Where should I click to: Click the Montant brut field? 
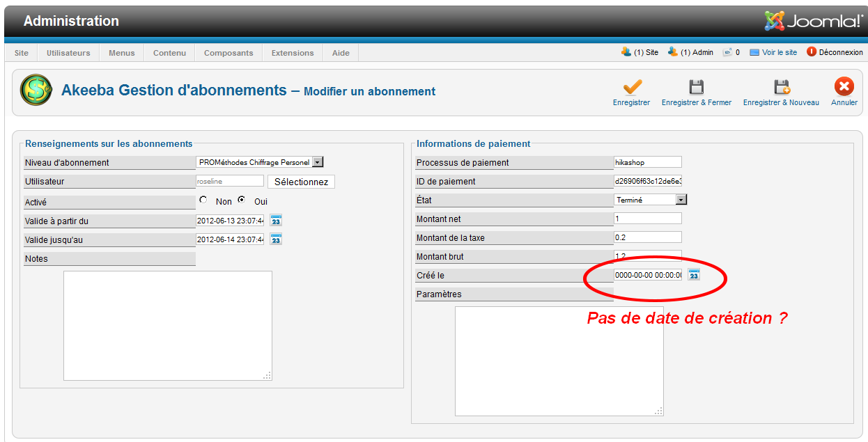point(648,256)
